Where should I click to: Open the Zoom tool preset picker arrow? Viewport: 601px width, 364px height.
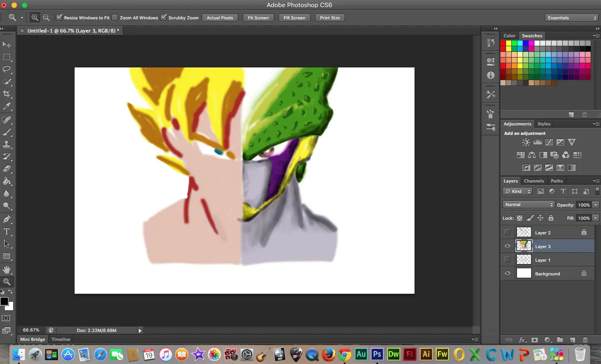pyautogui.click(x=22, y=17)
